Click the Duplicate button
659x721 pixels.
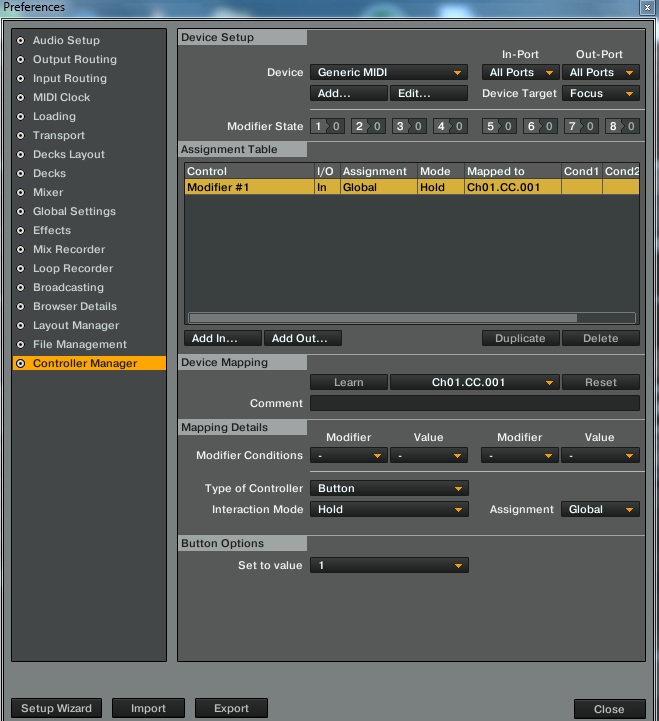coord(521,338)
